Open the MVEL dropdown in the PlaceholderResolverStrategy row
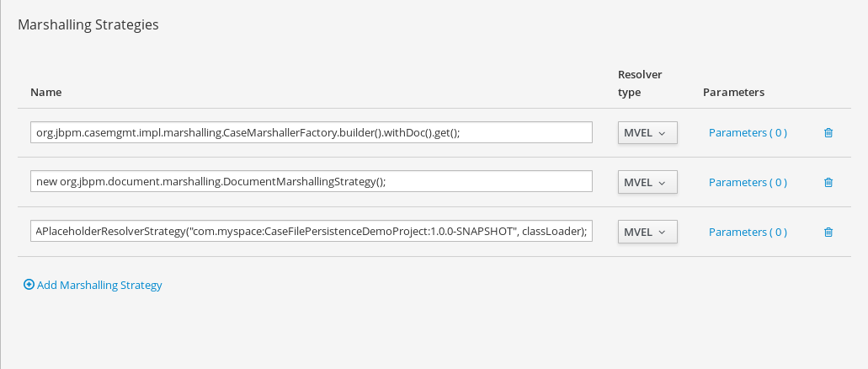 [x=647, y=233]
